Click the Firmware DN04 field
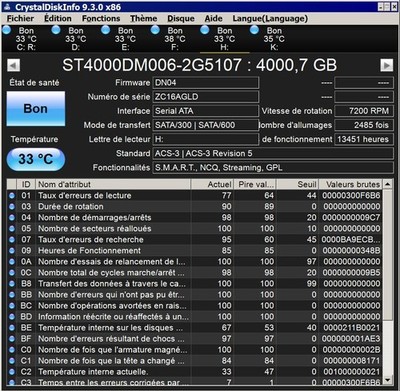Image resolution: width=400 pixels, height=391 pixels. coord(206,83)
